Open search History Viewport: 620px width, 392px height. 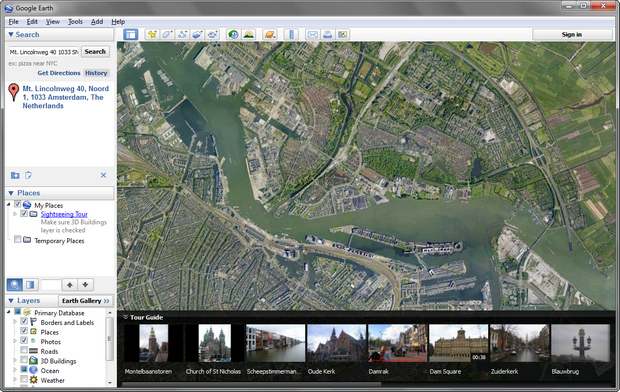pos(96,73)
